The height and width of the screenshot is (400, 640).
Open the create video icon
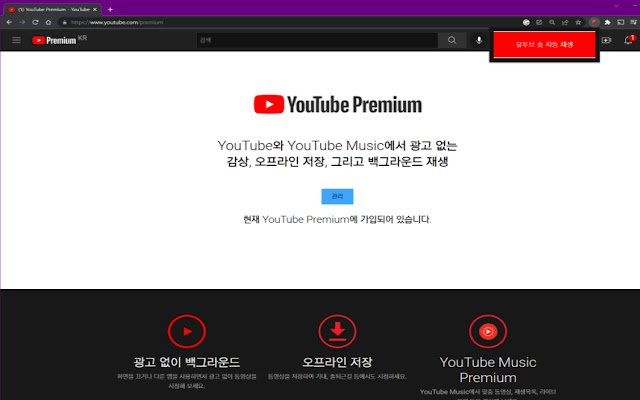(607, 40)
